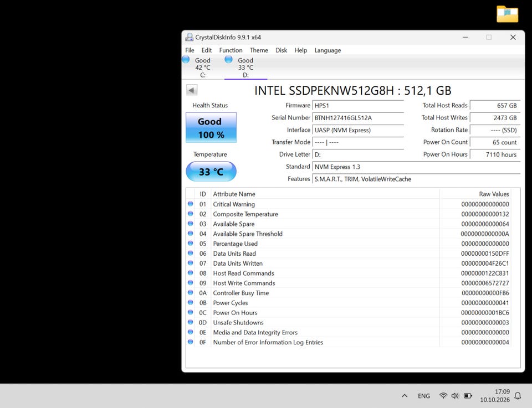Click the status dot beside Data Units Written

pos(190,263)
